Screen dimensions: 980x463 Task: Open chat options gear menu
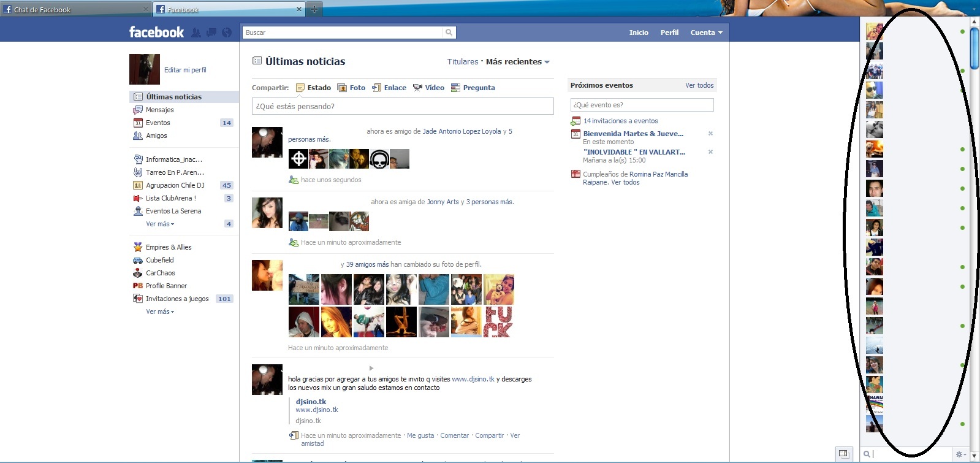point(961,454)
